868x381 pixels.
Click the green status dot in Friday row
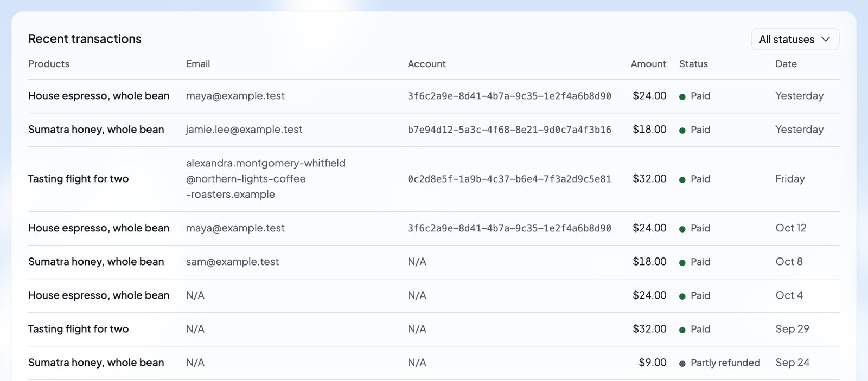coord(682,180)
